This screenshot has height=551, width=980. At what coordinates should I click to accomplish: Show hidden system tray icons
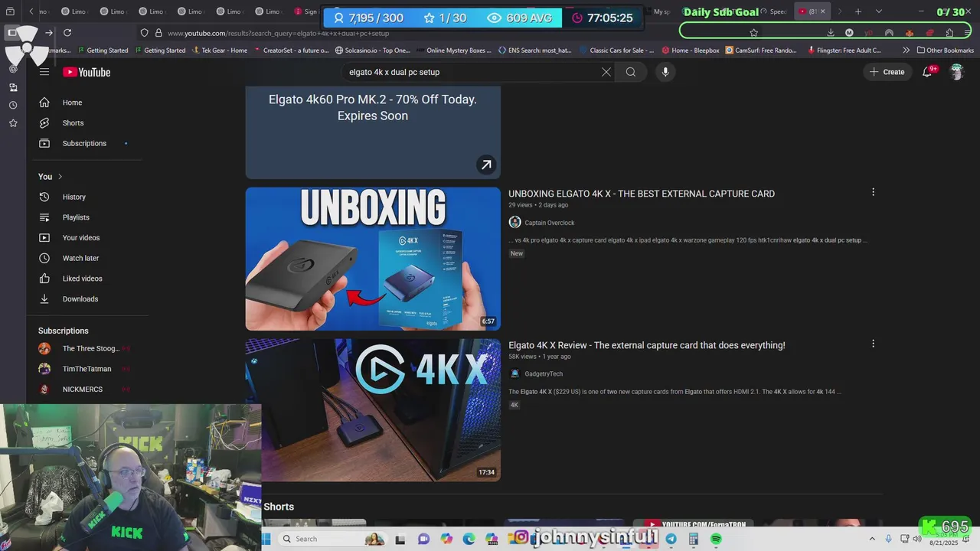click(x=872, y=539)
